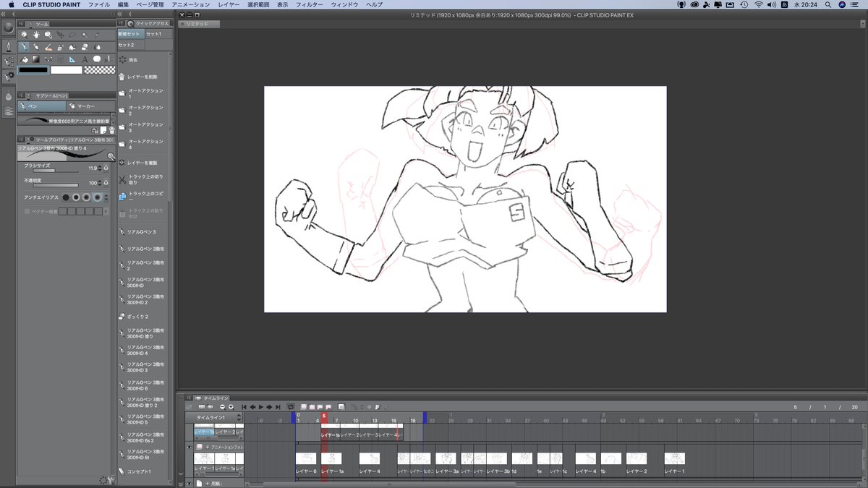Open the レイヤー menu
Screen dimensions: 868x488
[x=229, y=4]
